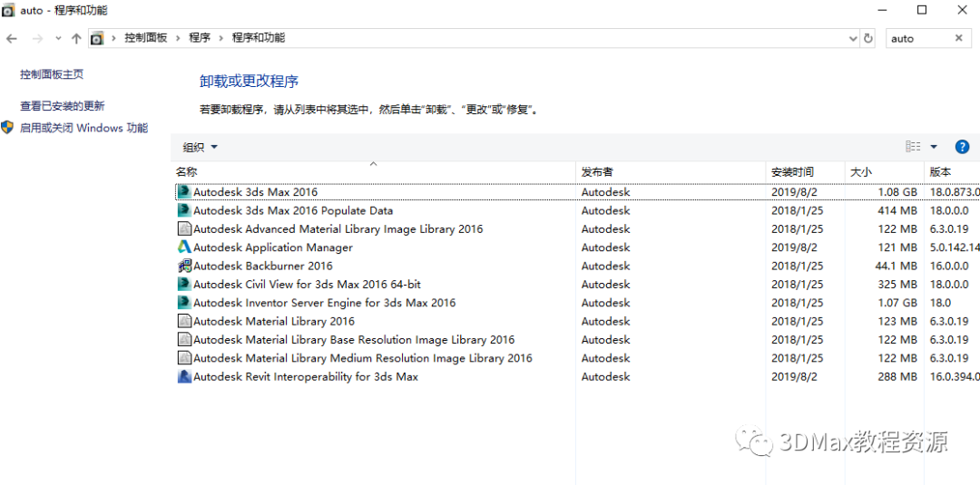Go back with the left arrow
980x485 pixels.
click(x=11, y=39)
